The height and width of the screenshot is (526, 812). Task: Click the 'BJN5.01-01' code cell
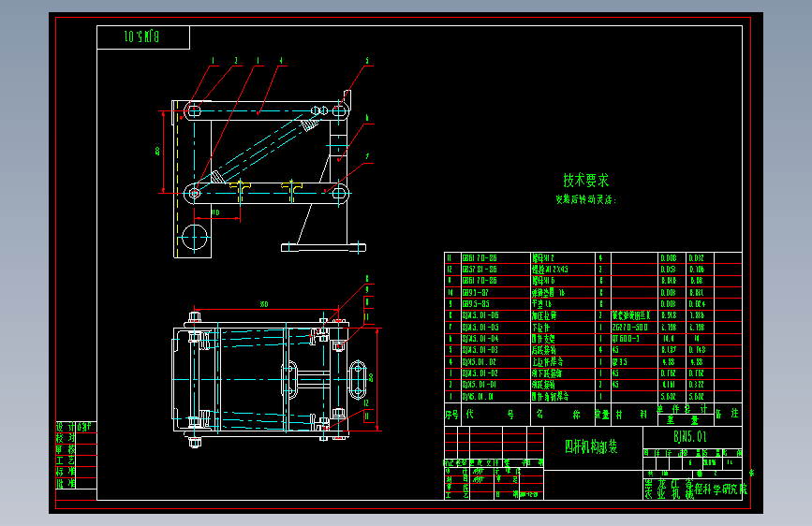[x=479, y=385]
